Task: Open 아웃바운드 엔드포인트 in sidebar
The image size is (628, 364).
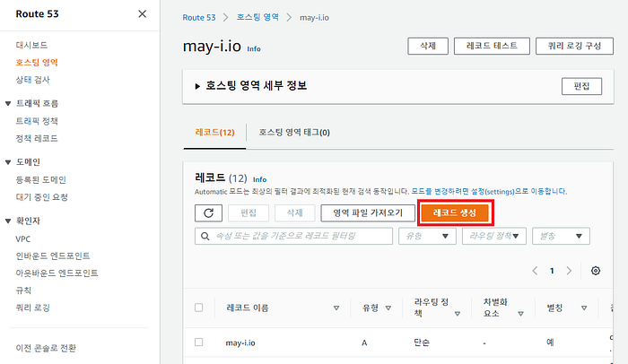Action: pyautogui.click(x=57, y=273)
